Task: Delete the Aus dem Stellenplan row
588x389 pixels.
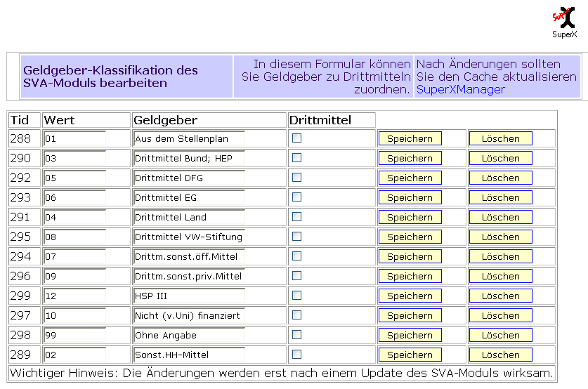Action: 501,138
